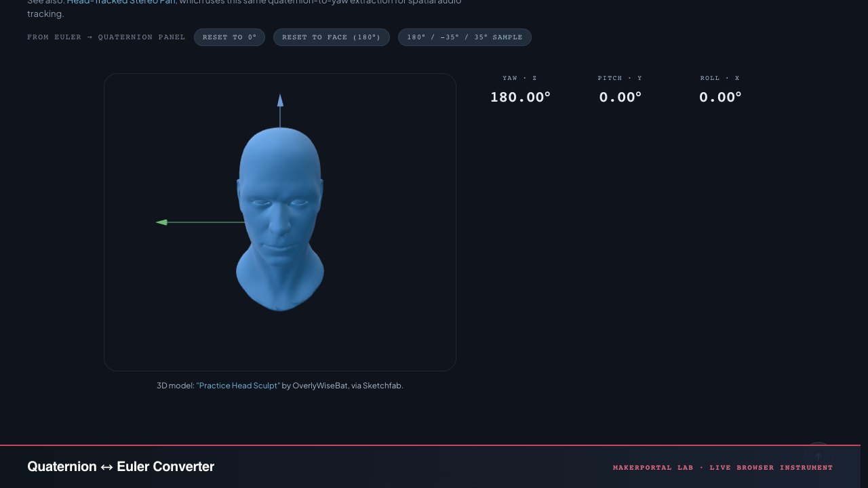Click Reset to Face (180°) button
This screenshot has width=868, height=488.
[332, 37]
